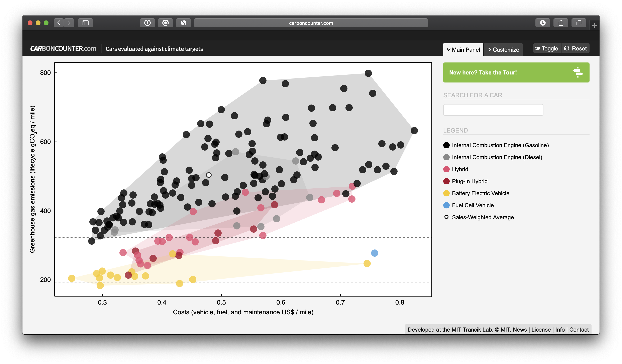Click the Reset button
Viewport: 622px width, 364px height.
pyautogui.click(x=576, y=48)
